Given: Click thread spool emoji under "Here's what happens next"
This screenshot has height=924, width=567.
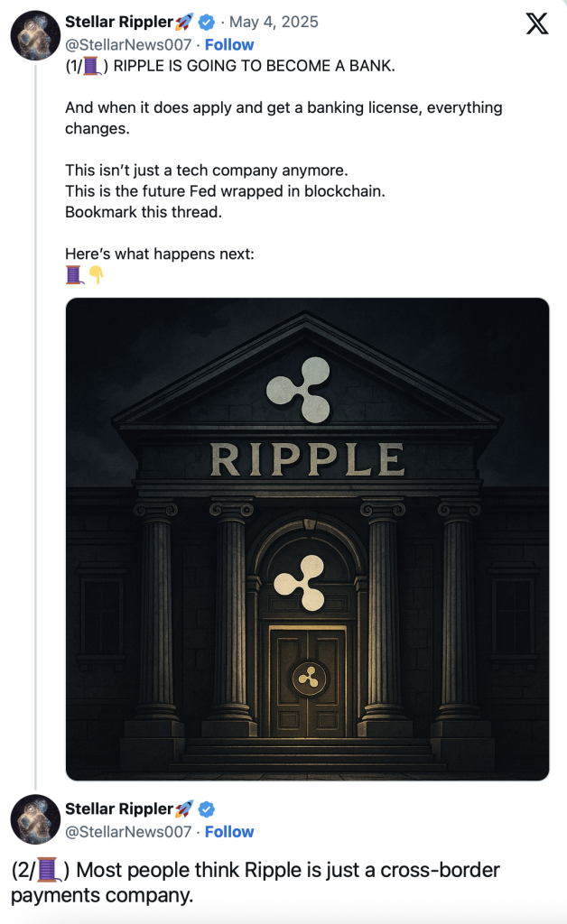Looking at the screenshot, I should 74,274.
